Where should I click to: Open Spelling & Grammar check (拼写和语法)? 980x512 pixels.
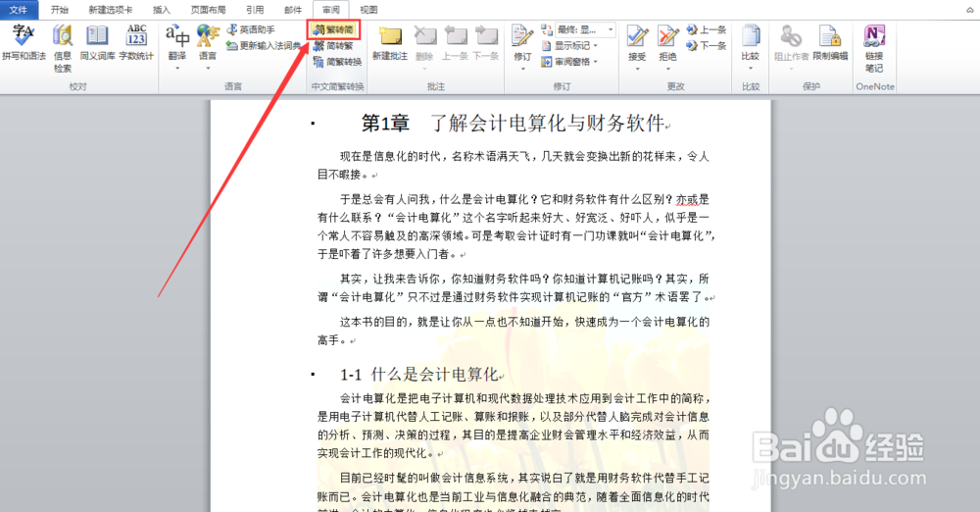pyautogui.click(x=24, y=42)
